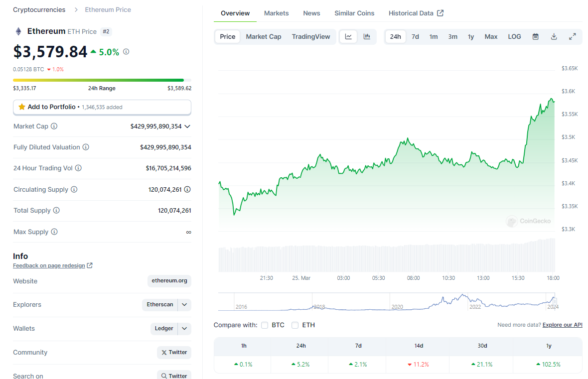Expand chart to fullscreen icon
Screen dimensions: 588x379
click(x=572, y=37)
